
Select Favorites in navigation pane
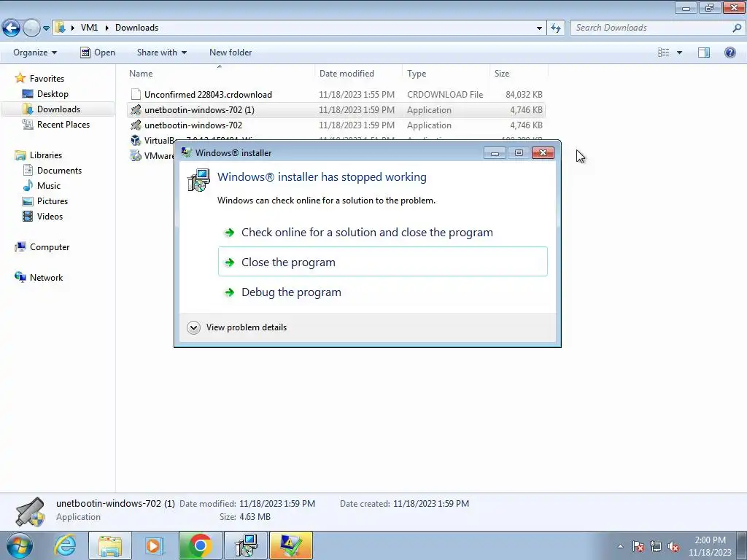coord(47,79)
